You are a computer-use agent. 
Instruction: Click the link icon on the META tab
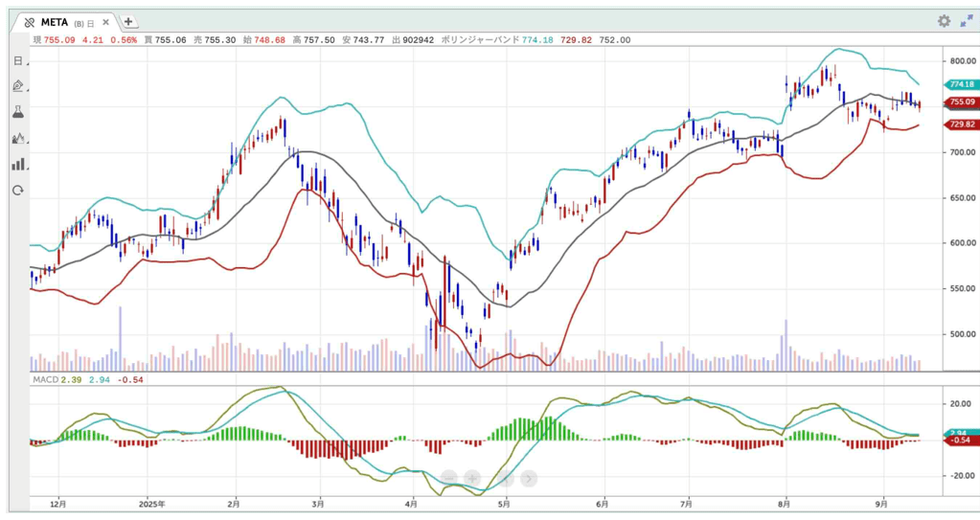30,22
